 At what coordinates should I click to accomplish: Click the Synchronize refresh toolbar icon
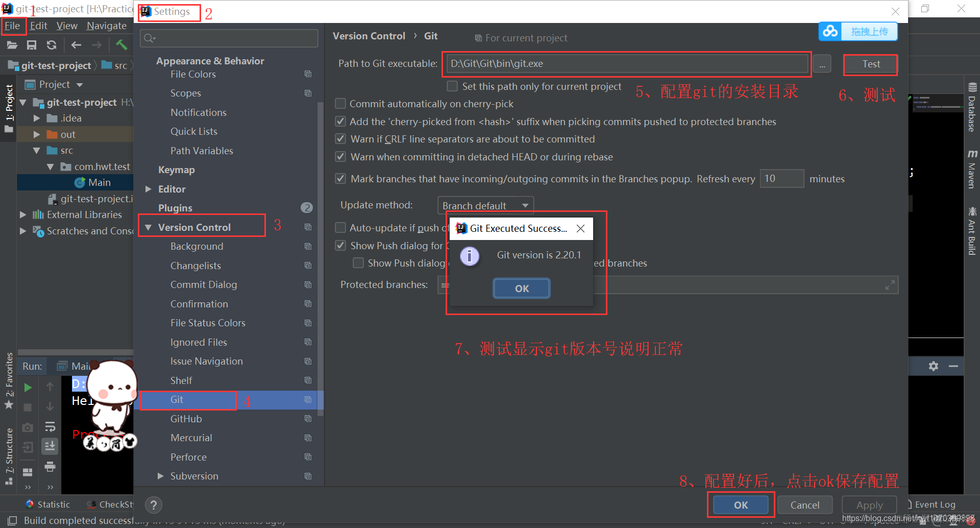click(x=52, y=45)
